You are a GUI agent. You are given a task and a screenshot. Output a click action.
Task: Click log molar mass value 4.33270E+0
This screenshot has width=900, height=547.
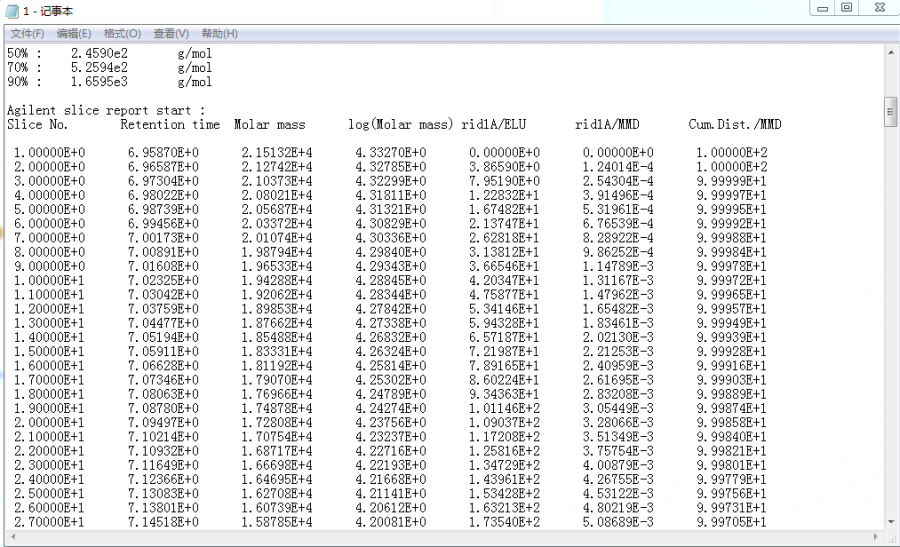tap(390, 153)
